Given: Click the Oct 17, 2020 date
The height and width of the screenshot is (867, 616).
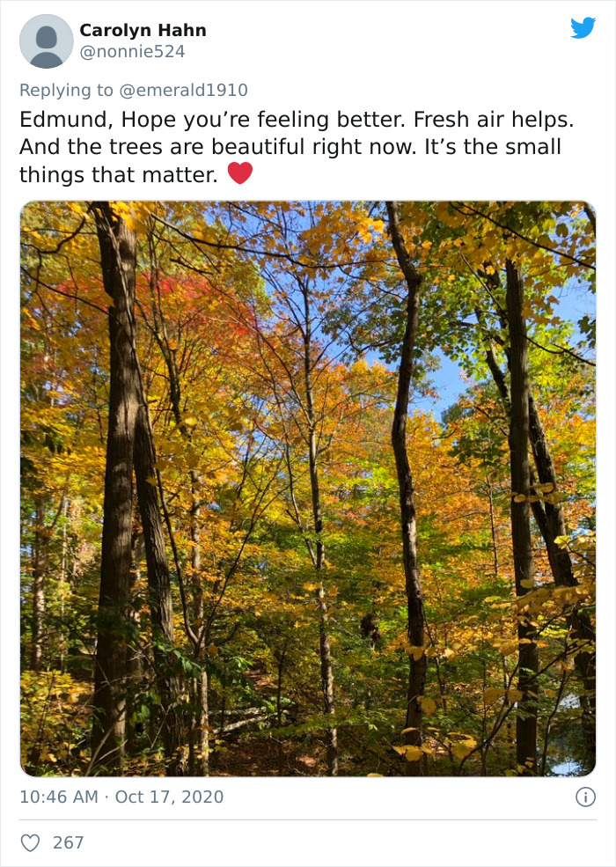Looking at the screenshot, I should [169, 797].
